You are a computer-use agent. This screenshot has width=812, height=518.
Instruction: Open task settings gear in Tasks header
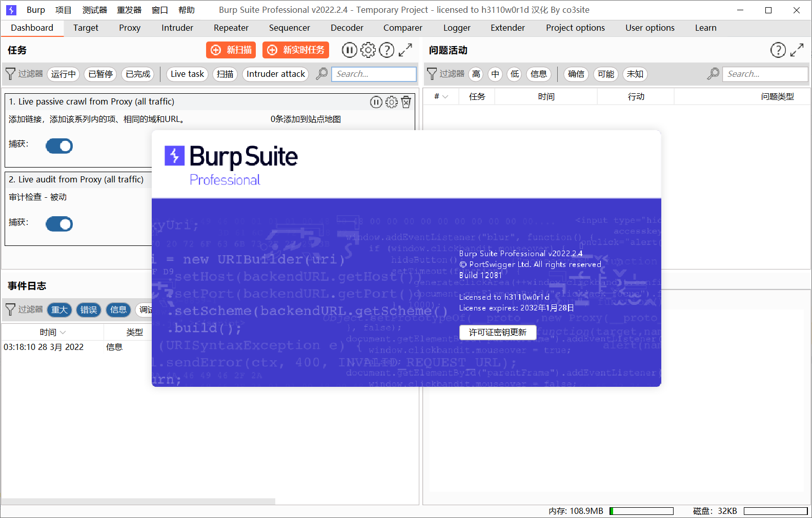368,50
